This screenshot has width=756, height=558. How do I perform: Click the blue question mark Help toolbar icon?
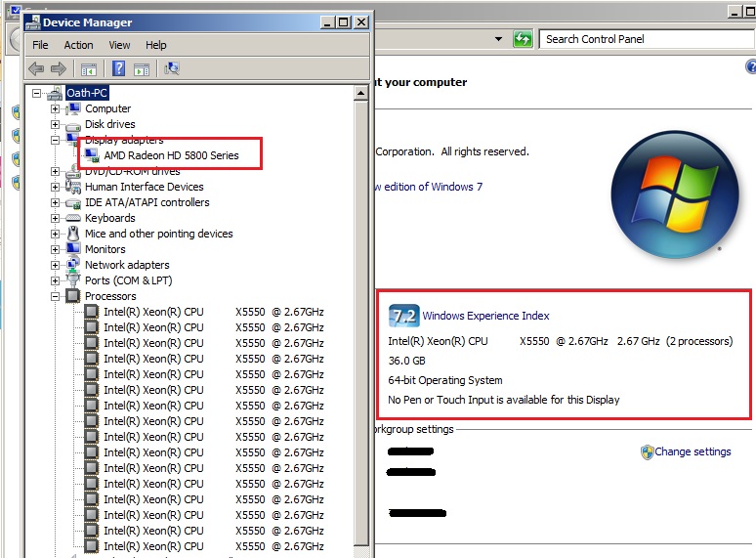pos(118,68)
